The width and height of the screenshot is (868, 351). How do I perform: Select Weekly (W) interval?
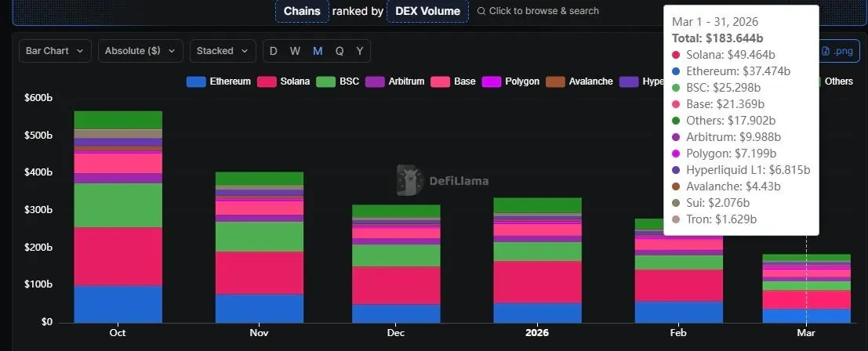[x=295, y=51]
